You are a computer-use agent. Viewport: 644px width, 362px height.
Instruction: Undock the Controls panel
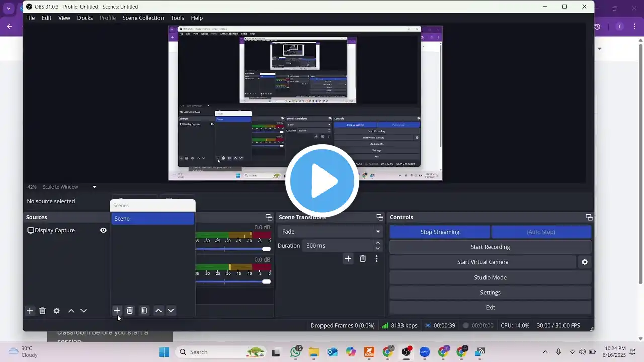(589, 217)
